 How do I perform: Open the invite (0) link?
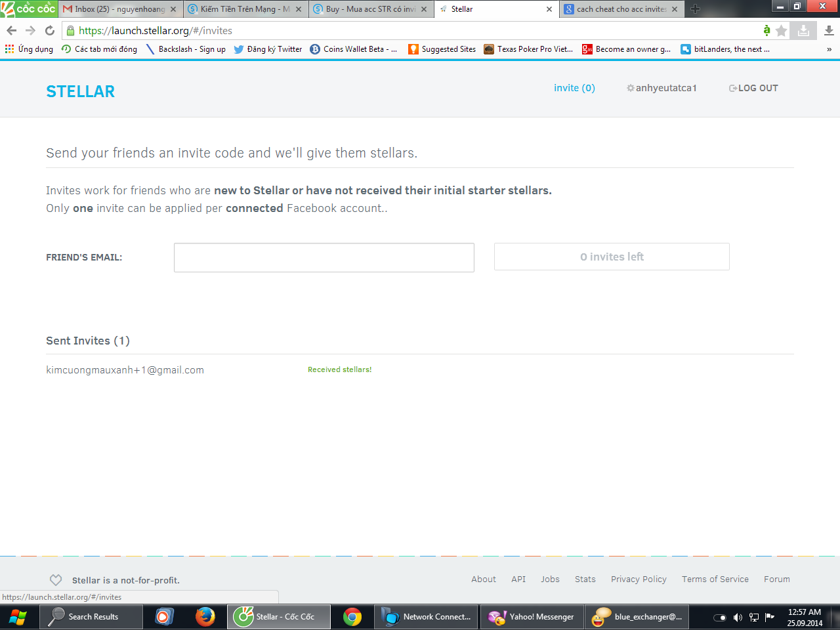point(574,88)
